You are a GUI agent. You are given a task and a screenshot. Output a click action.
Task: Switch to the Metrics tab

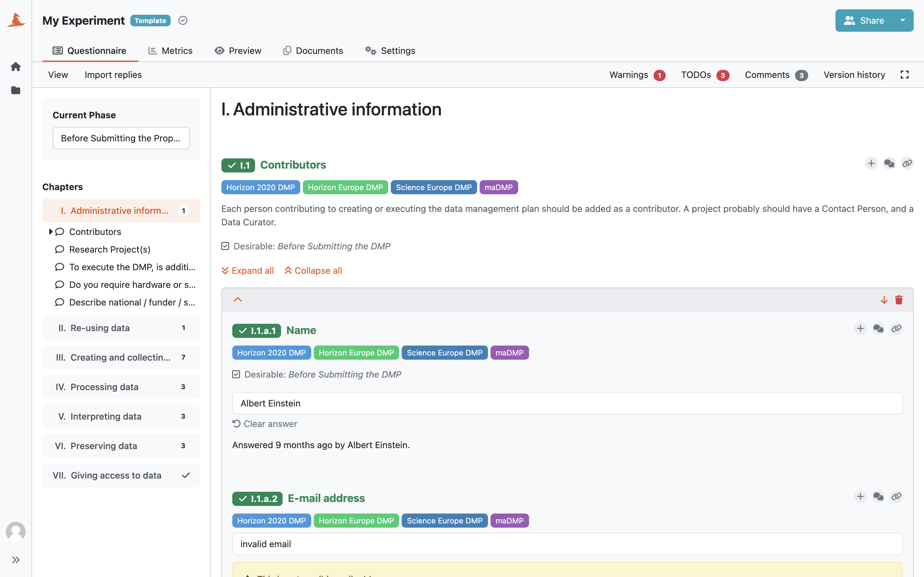click(170, 51)
